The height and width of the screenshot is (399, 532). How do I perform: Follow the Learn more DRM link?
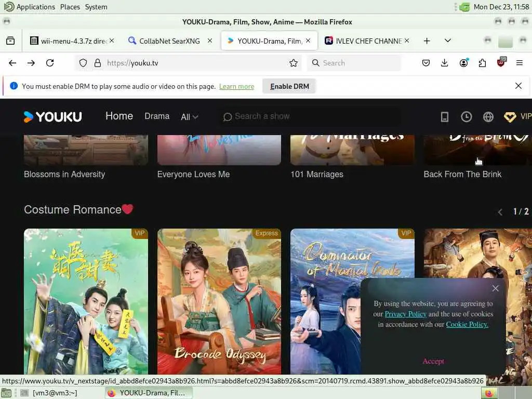click(x=236, y=87)
